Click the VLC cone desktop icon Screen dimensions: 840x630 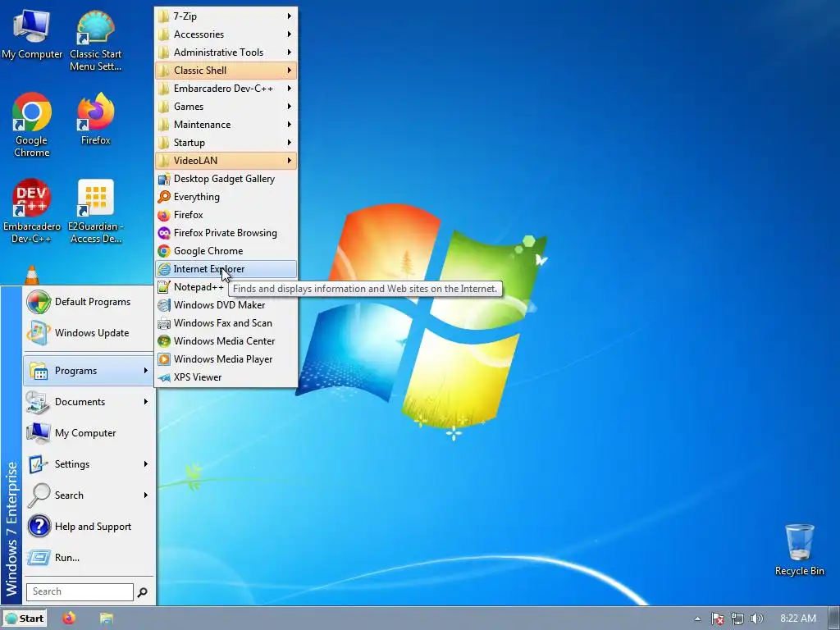click(32, 275)
